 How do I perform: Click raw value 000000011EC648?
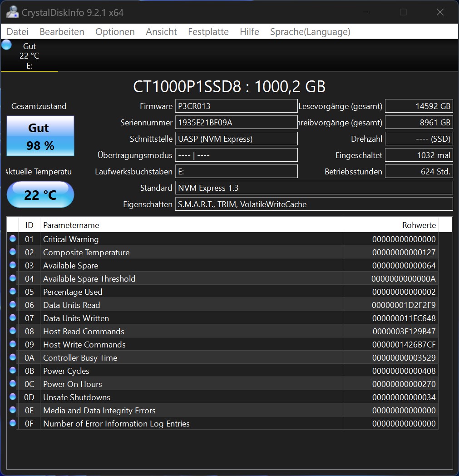coord(404,318)
